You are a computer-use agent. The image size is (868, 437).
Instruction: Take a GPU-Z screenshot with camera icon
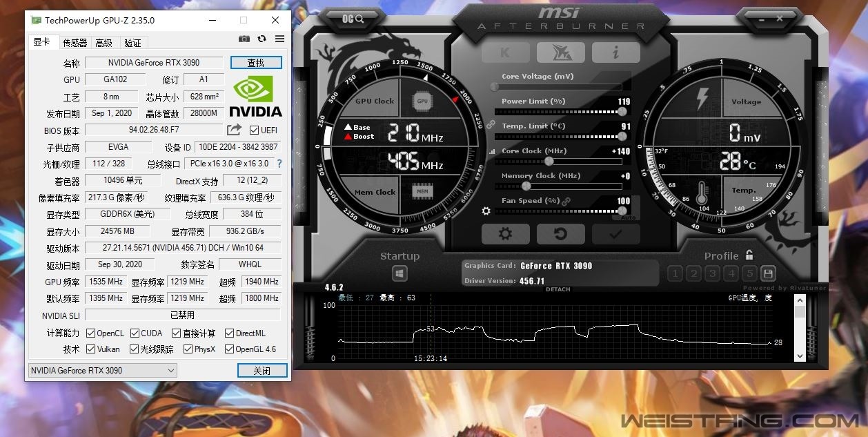click(244, 39)
